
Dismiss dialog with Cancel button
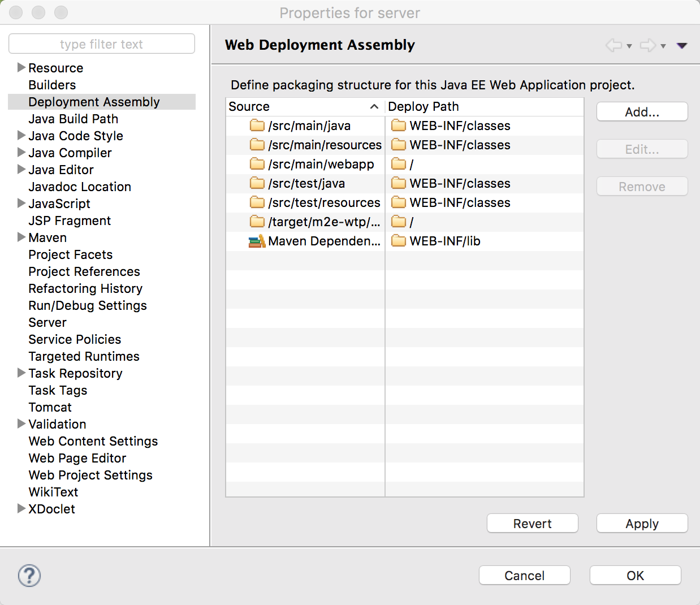pos(525,576)
